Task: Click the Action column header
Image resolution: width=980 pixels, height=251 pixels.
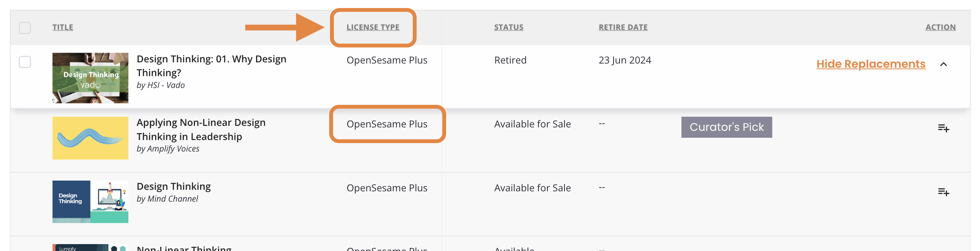Action: [940, 27]
